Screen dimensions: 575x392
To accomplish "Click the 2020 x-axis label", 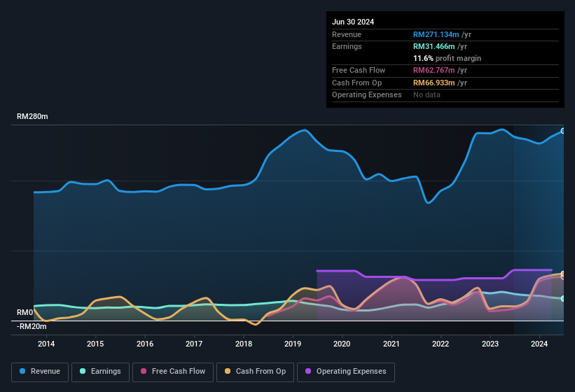I will point(342,344).
